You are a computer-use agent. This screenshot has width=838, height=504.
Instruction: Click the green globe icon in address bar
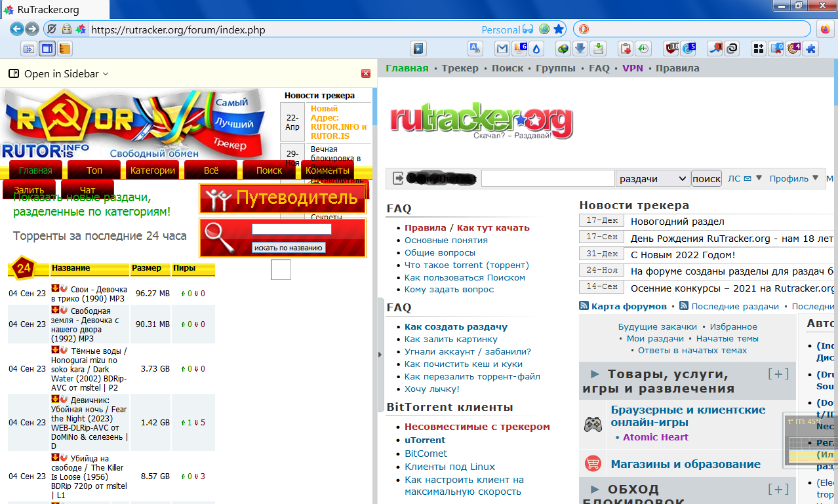(544, 29)
